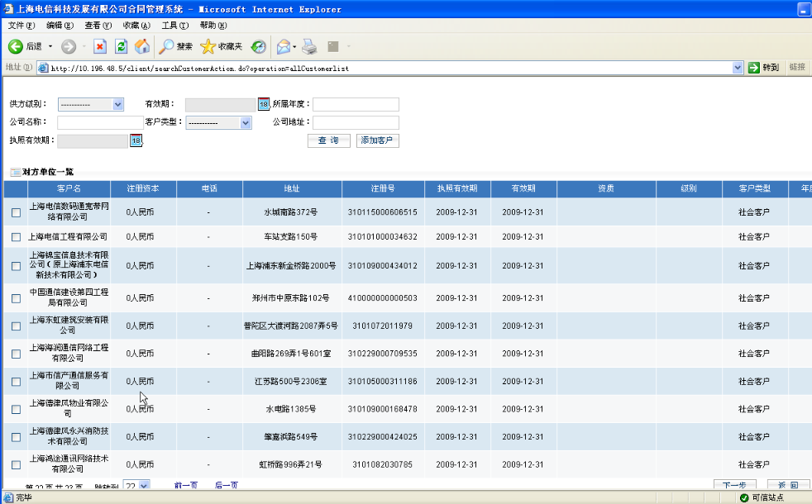Viewport: 812px width, 504px height.
Task: Check the box for 上海海润通信网络工程有限公司
Action: tap(16, 354)
